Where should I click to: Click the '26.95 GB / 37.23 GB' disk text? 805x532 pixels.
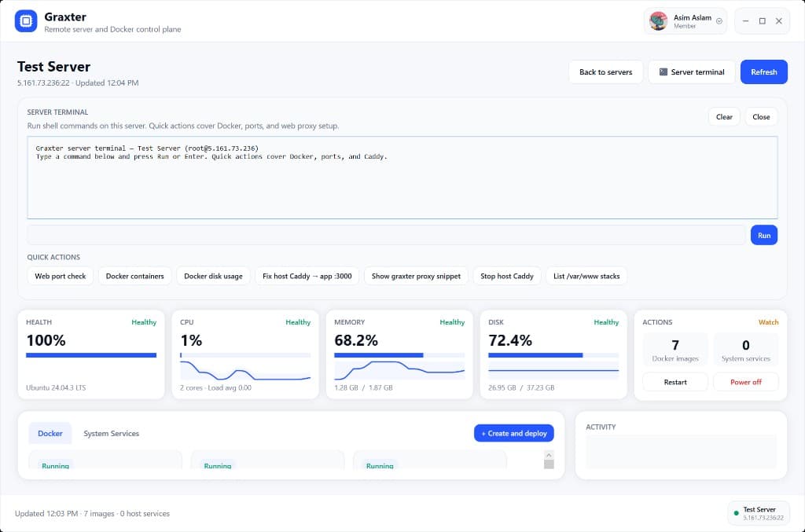pos(521,388)
